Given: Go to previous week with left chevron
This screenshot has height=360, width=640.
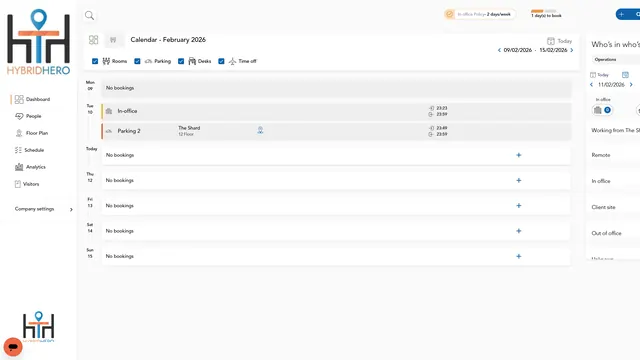Looking at the screenshot, I should click(499, 50).
